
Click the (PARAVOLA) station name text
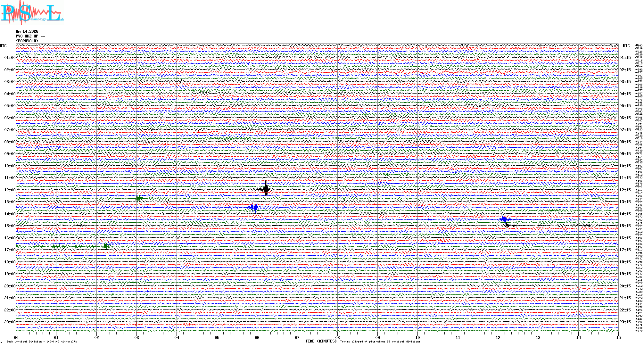(27, 41)
